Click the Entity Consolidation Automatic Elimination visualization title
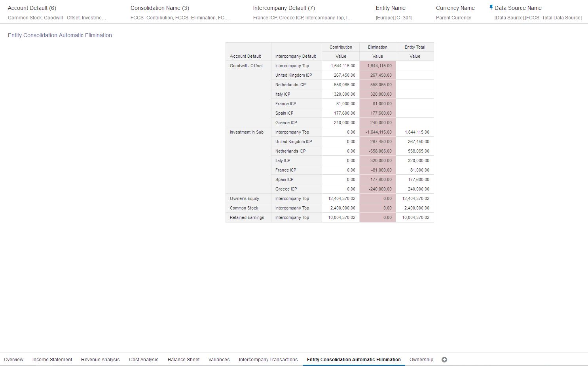 [x=60, y=35]
